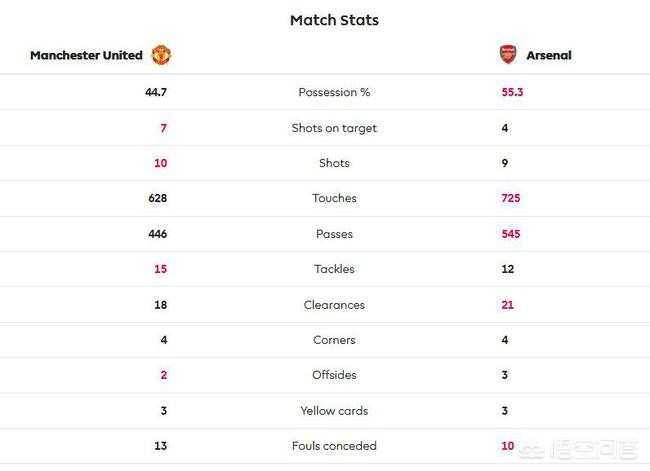Click Arsenal's 55.3 possession value
This screenshot has width=650, height=471.
click(513, 92)
